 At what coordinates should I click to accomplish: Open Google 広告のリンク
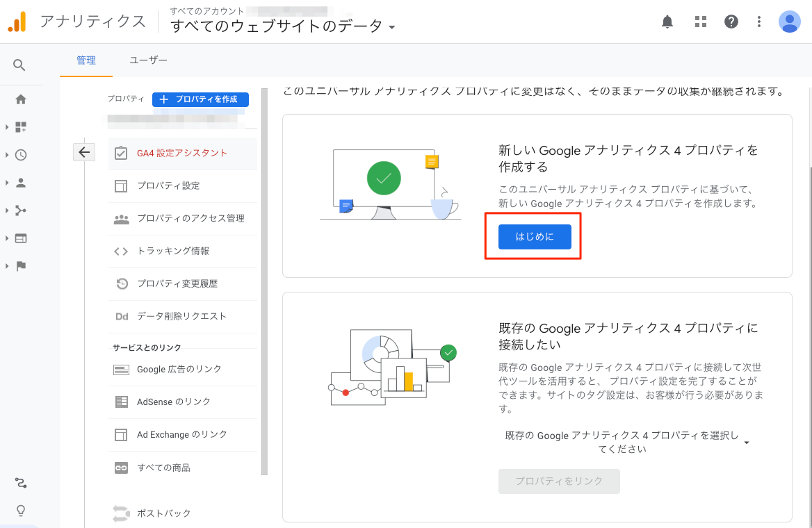(x=182, y=370)
